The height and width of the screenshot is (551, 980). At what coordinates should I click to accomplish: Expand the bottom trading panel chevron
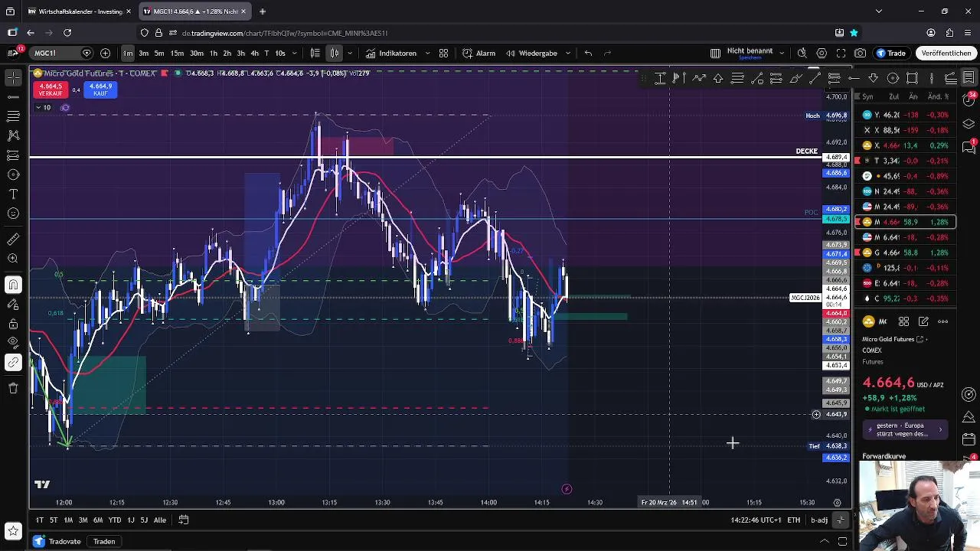[x=824, y=542]
